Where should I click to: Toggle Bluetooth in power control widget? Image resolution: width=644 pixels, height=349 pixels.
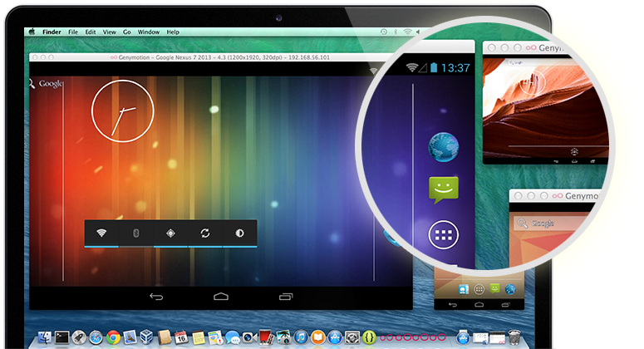coord(135,233)
